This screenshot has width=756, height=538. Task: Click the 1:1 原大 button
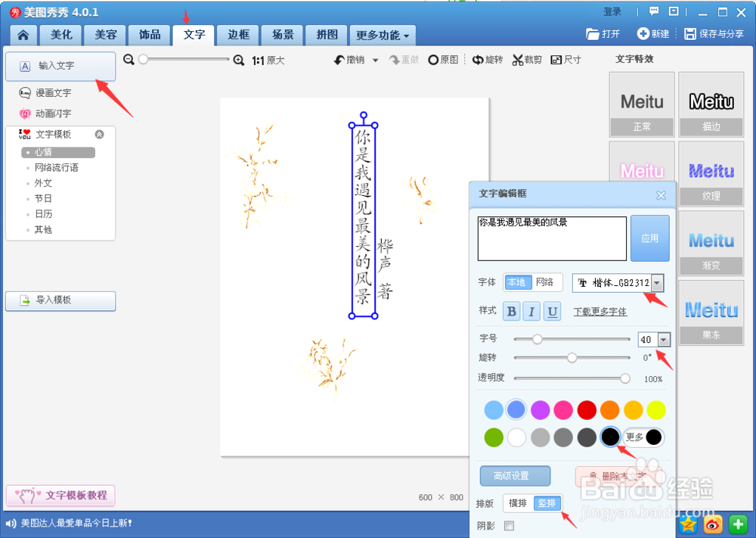[x=268, y=61]
